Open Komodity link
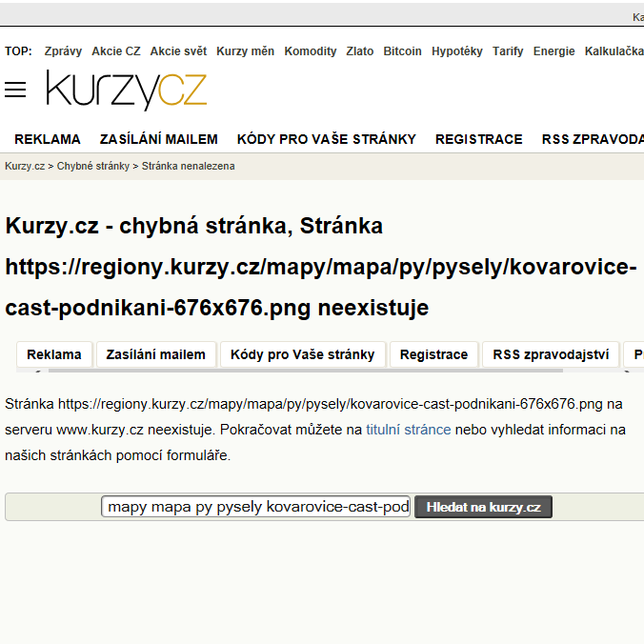The image size is (644, 644). pyautogui.click(x=310, y=51)
